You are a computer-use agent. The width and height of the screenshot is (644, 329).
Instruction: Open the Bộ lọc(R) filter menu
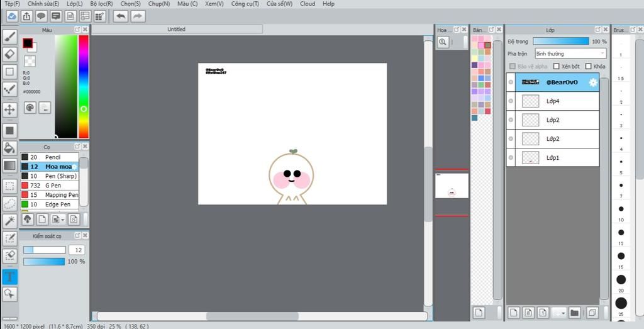(101, 4)
